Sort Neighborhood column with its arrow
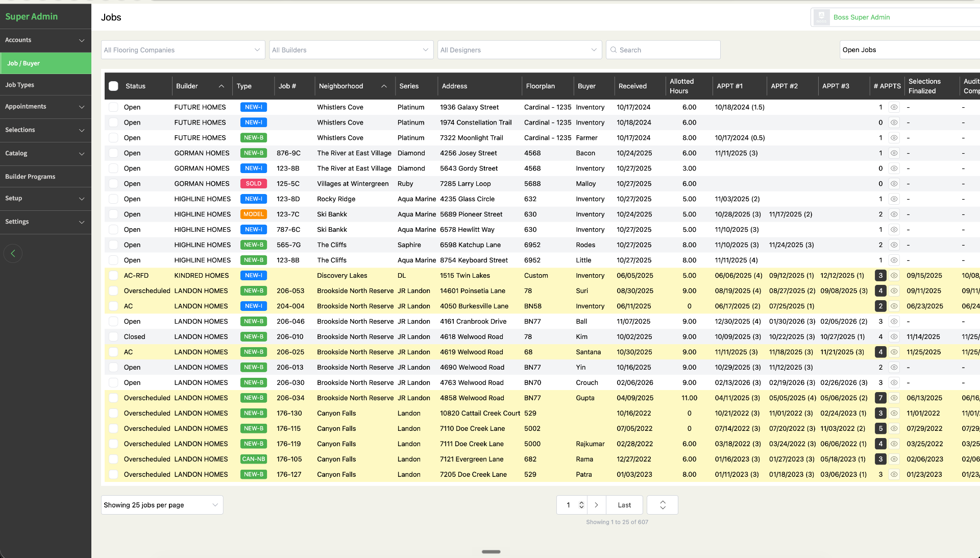980x558 pixels. click(384, 86)
